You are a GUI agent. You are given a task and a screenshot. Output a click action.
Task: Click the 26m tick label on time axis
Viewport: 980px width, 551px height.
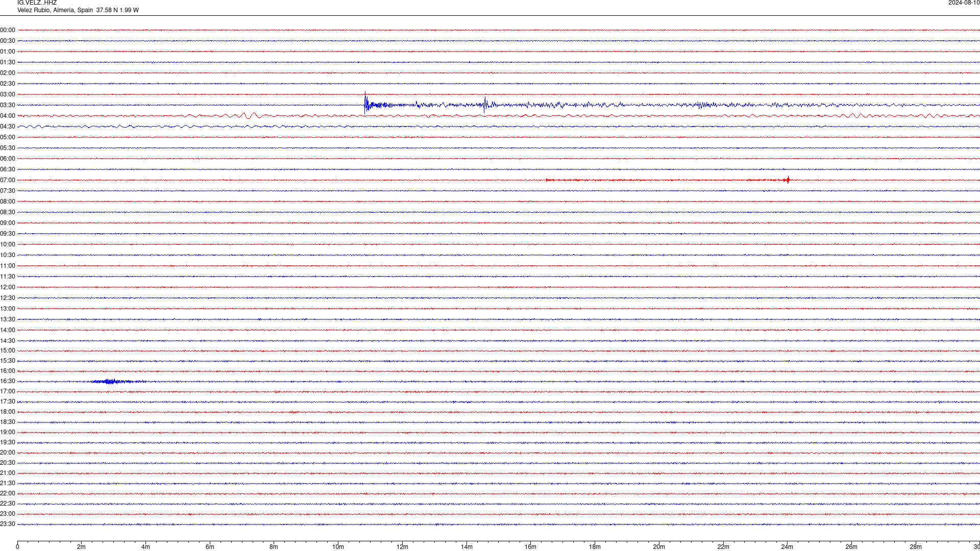[x=851, y=547]
